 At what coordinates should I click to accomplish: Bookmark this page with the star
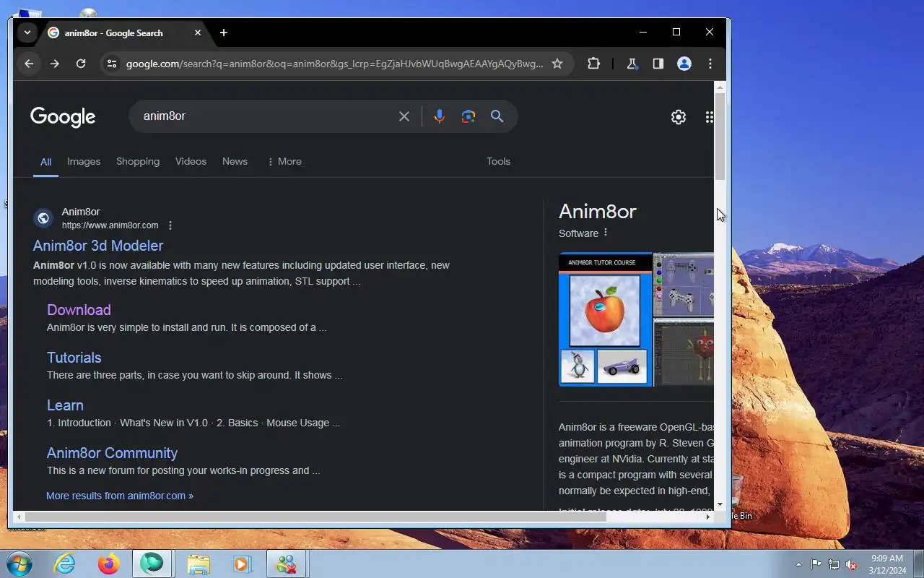click(x=557, y=64)
